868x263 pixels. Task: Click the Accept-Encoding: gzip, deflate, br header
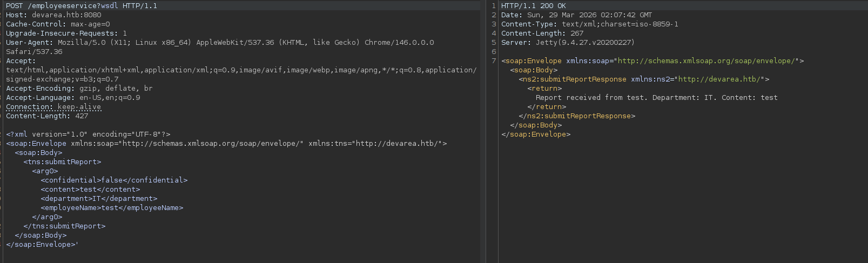(x=79, y=89)
